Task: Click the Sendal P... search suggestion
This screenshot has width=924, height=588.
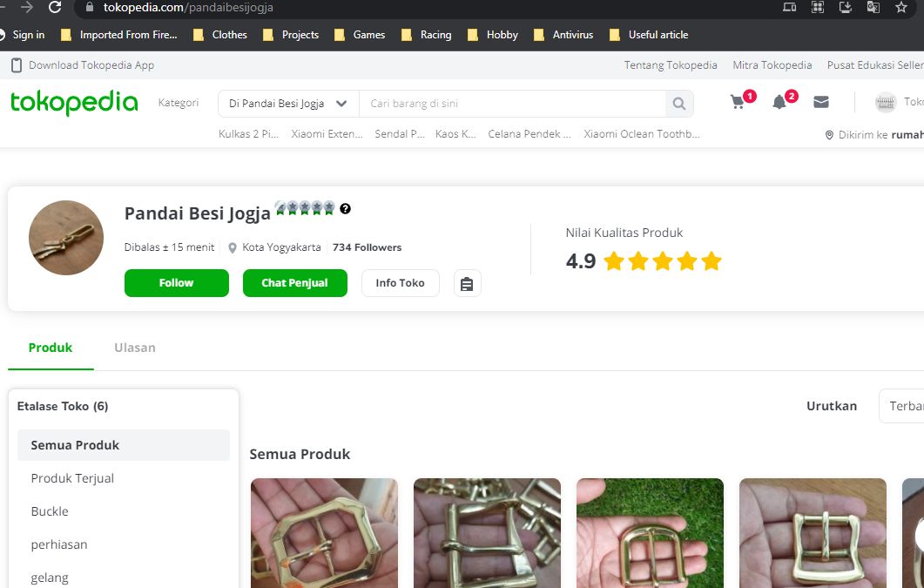Action: [400, 134]
